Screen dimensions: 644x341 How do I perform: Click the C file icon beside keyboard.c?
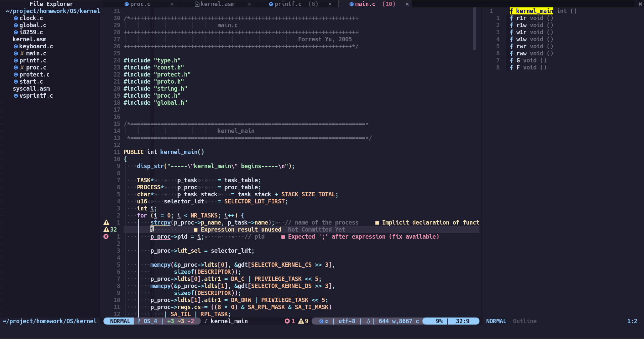click(16, 46)
